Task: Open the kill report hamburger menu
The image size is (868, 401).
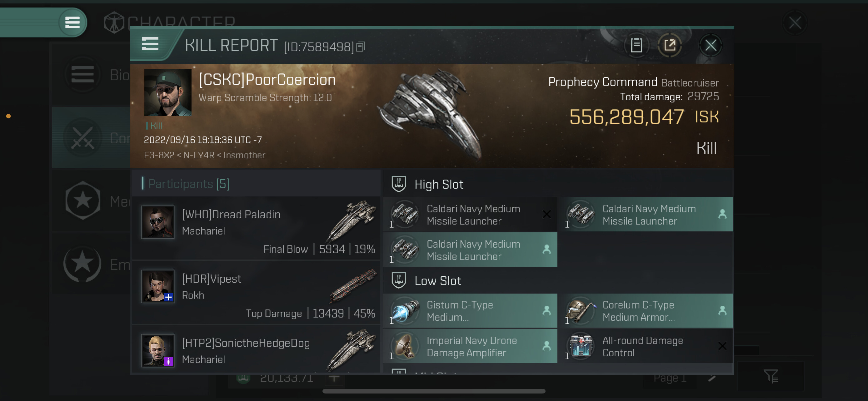Action: tap(150, 44)
